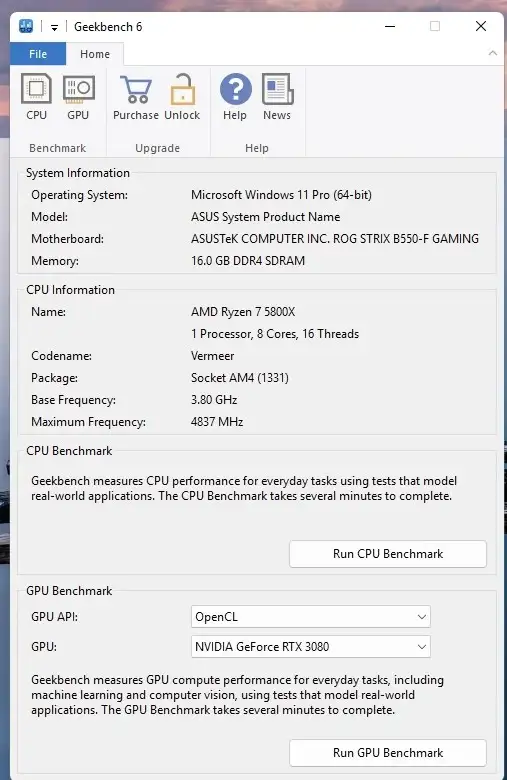
Task: Click the 'AMD Ryzen 7 5800X' CPU name
Action: (x=243, y=312)
